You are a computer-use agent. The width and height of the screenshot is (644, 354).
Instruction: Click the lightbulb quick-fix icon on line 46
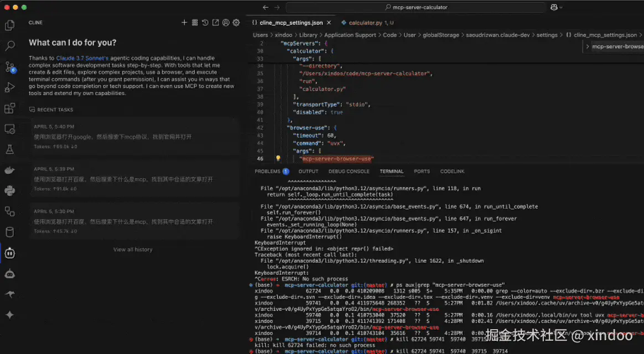point(278,159)
